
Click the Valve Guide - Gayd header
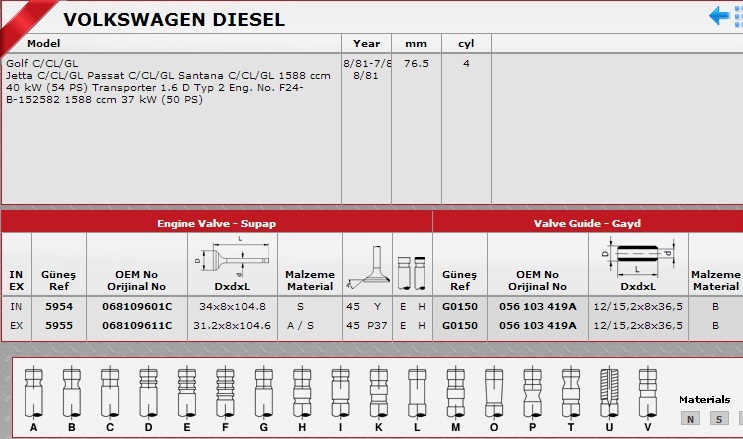(587, 223)
